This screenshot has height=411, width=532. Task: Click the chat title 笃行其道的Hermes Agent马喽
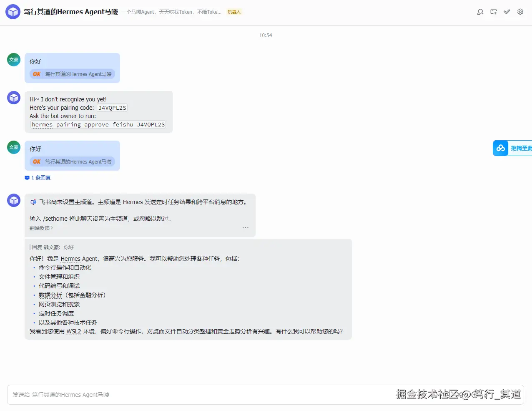[x=71, y=12]
